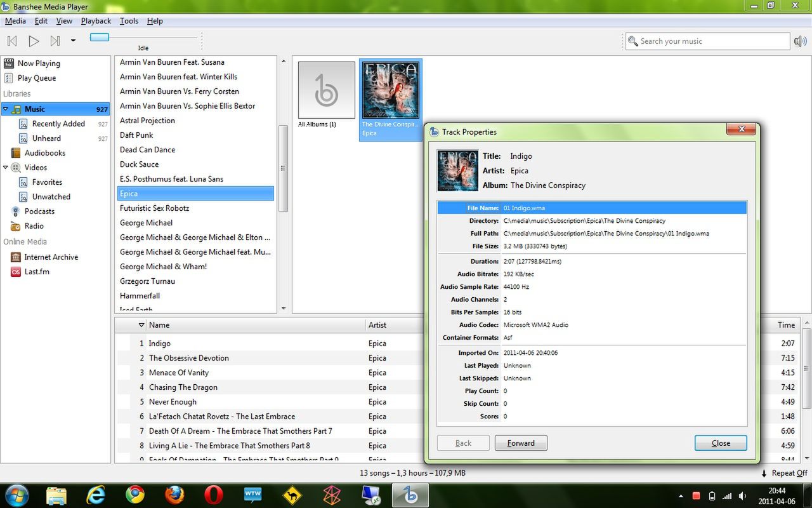Open the Last.fm source
Screen dimensions: 812x508
point(37,272)
